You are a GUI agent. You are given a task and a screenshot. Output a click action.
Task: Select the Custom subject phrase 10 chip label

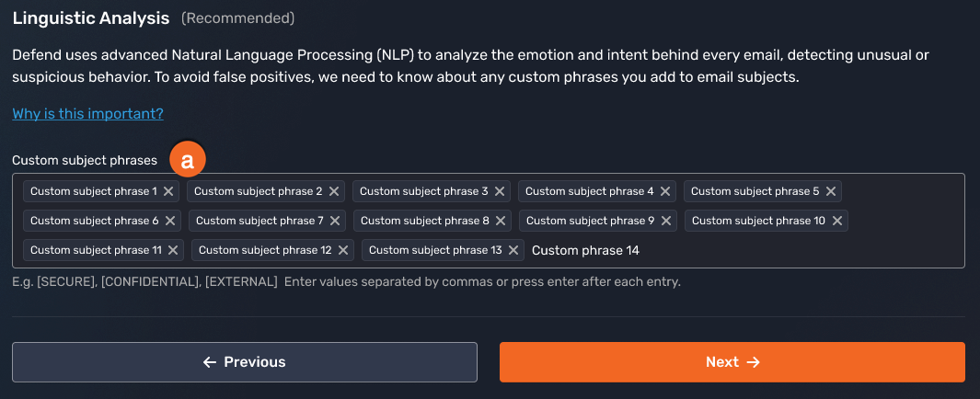(x=758, y=221)
